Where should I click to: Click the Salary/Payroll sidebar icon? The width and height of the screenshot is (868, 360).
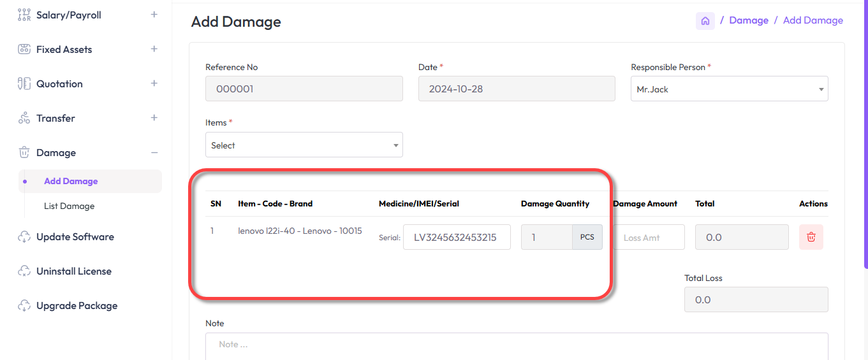[x=24, y=15]
